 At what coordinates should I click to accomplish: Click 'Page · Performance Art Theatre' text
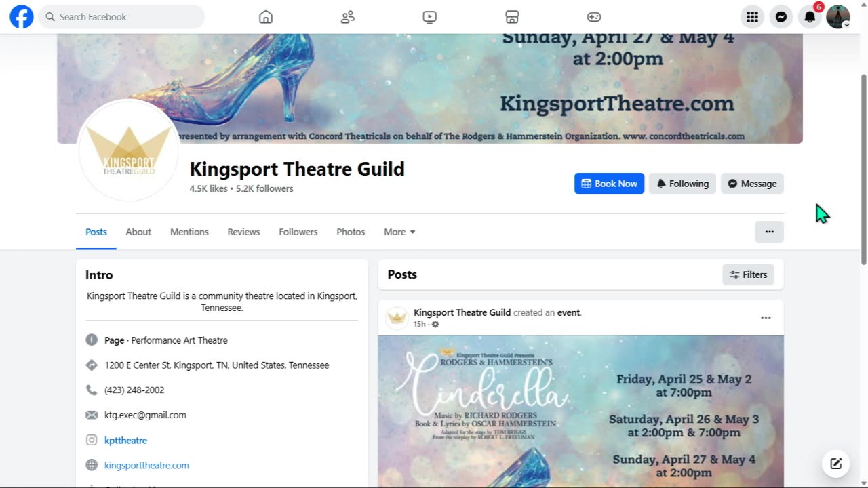(166, 340)
